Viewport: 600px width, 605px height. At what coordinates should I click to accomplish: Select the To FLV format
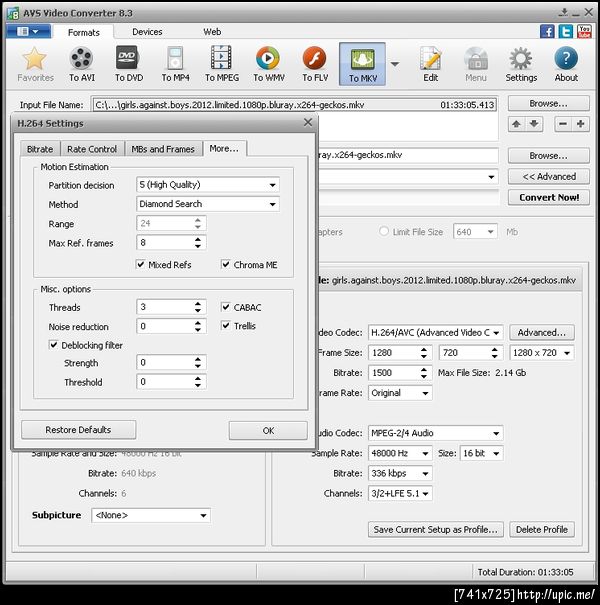(x=315, y=64)
